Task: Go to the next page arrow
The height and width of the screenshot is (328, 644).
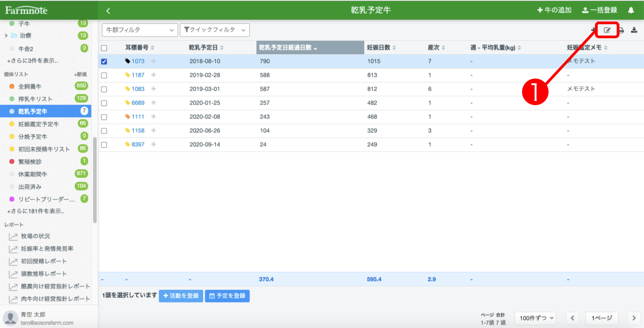Action: pos(634,318)
